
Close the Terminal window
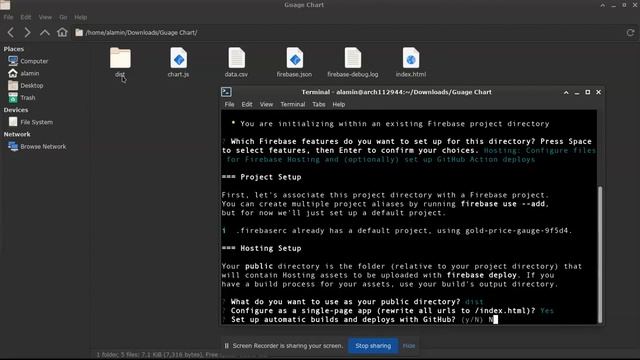(x=598, y=92)
